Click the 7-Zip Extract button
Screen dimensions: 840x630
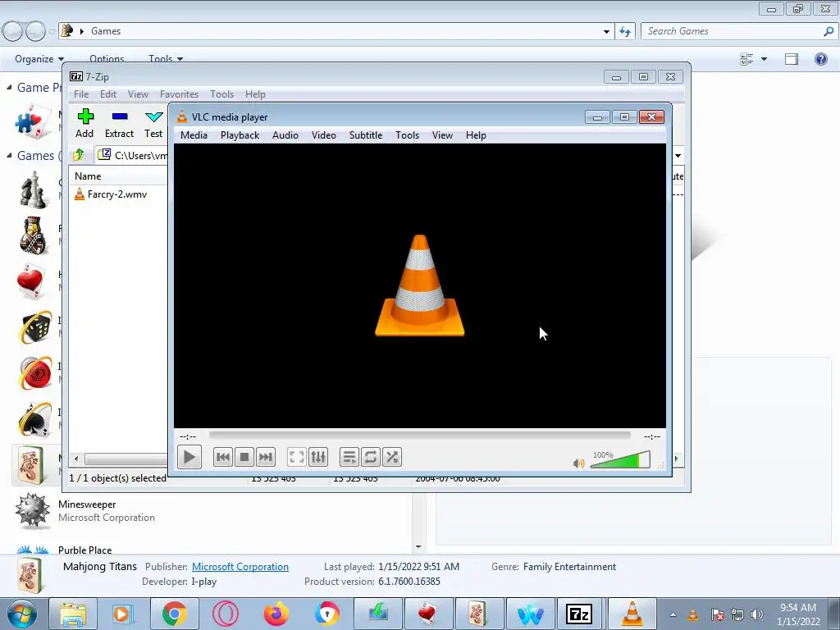(x=119, y=124)
